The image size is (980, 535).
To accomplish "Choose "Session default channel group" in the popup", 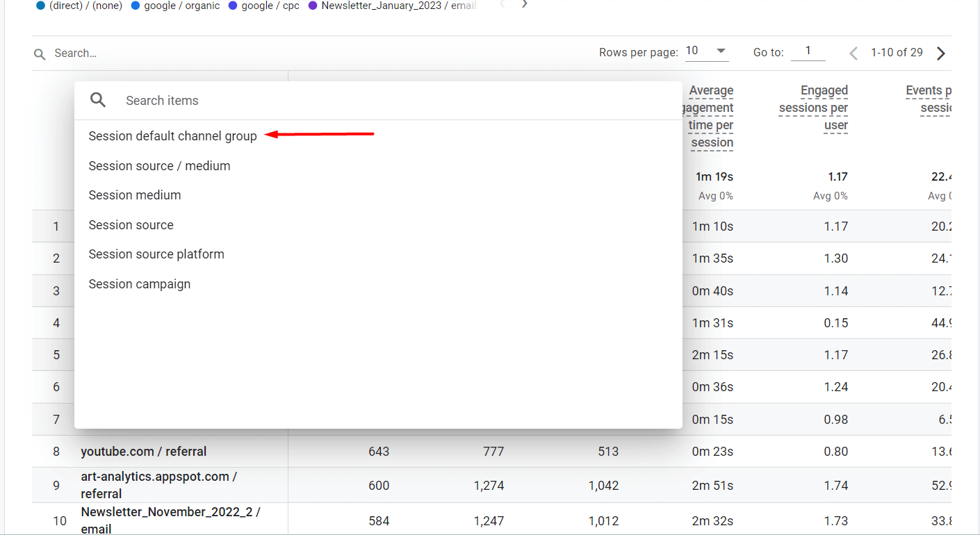I will 172,136.
